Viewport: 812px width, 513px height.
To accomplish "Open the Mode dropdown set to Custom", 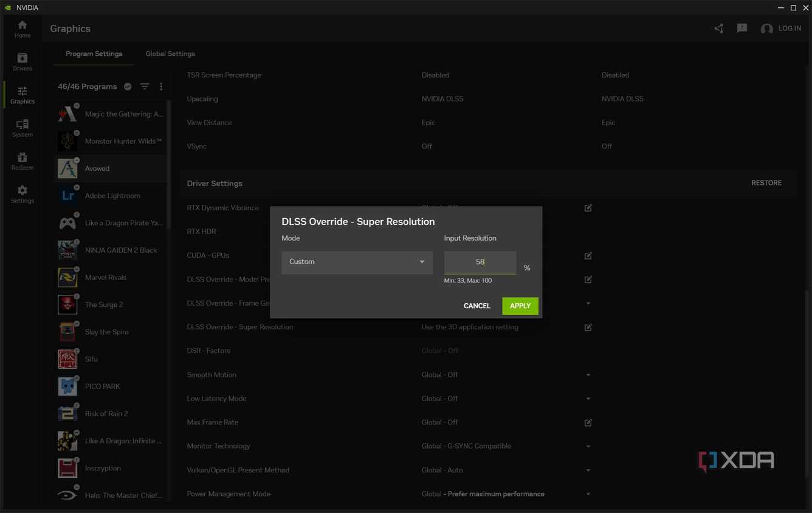I will click(357, 262).
